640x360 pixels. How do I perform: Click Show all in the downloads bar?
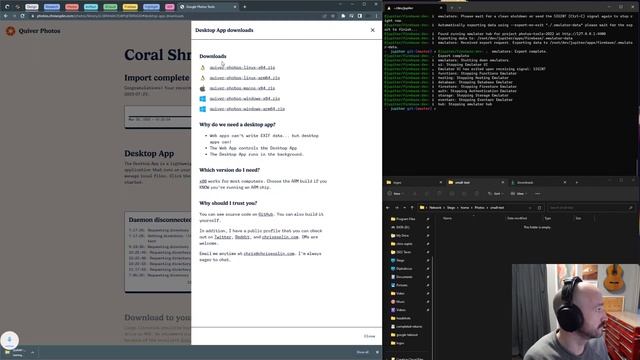[x=362, y=352]
